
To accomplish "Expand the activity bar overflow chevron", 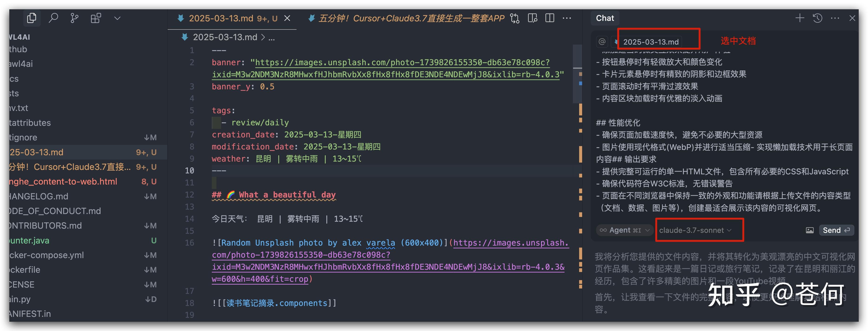I will [117, 18].
